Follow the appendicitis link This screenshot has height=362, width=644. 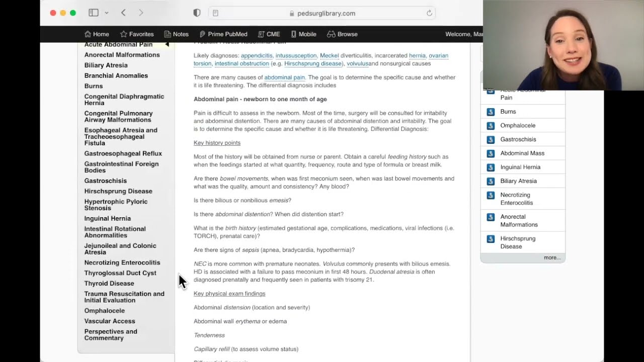click(x=257, y=56)
